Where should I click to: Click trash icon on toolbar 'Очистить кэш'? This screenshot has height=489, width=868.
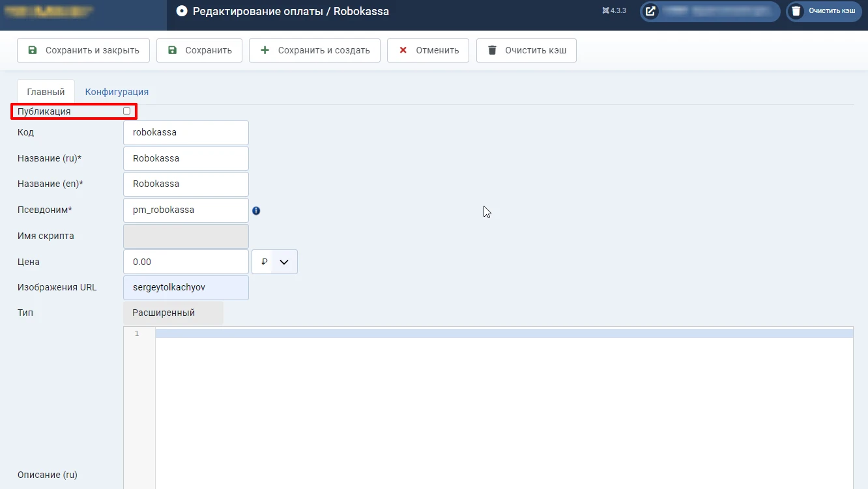click(x=492, y=50)
